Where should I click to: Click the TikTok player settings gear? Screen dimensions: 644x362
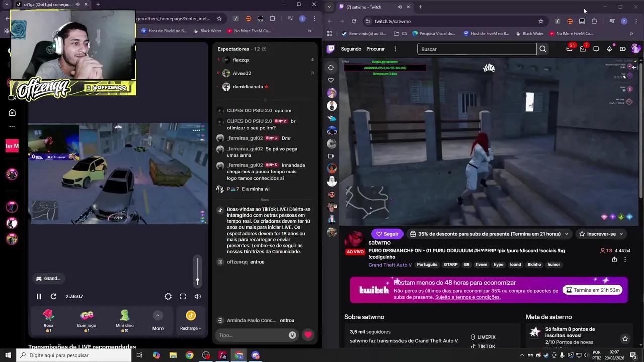pos(168,296)
